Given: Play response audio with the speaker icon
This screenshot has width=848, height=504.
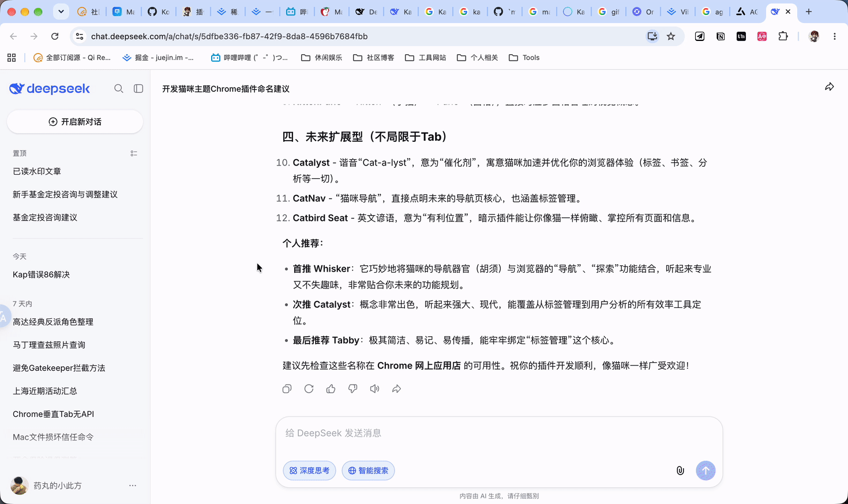Looking at the screenshot, I should 374,389.
